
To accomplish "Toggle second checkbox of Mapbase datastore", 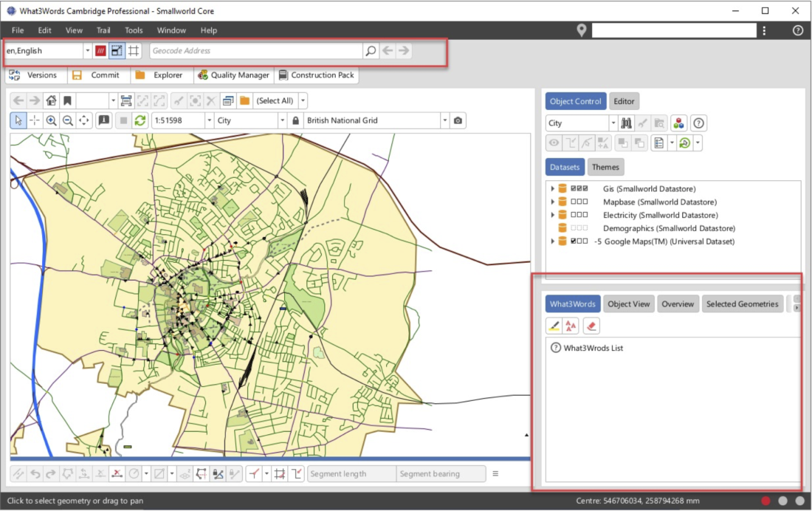I will [579, 202].
